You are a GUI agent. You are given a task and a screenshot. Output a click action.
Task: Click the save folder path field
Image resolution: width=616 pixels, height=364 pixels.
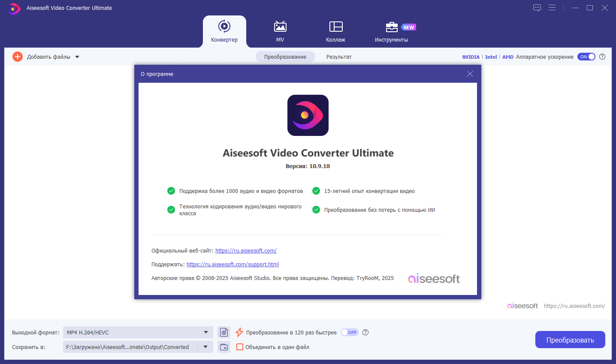[130, 347]
